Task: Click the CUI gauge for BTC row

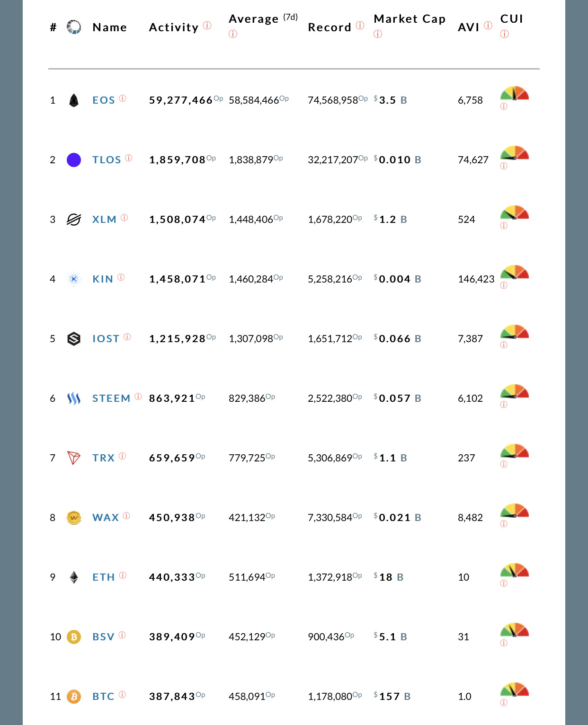Action: [515, 690]
